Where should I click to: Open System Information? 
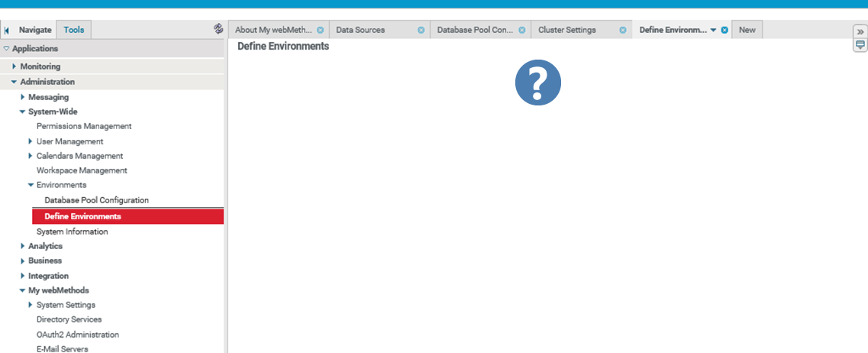tap(73, 232)
